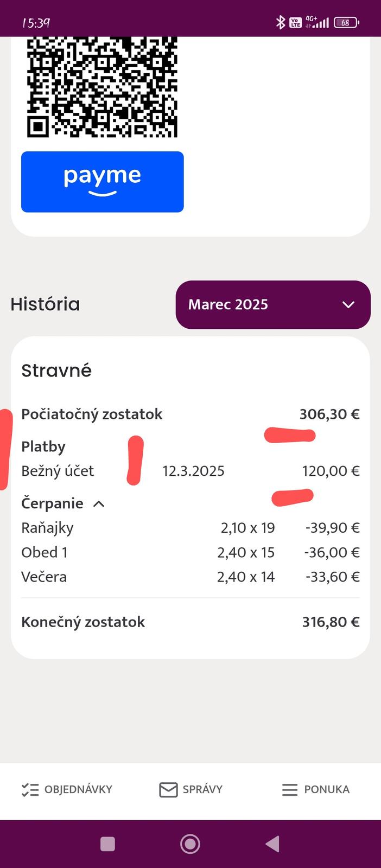Viewport: 381px width, 868px height.
Task: Tap the Správy envelope icon
Action: (x=168, y=790)
